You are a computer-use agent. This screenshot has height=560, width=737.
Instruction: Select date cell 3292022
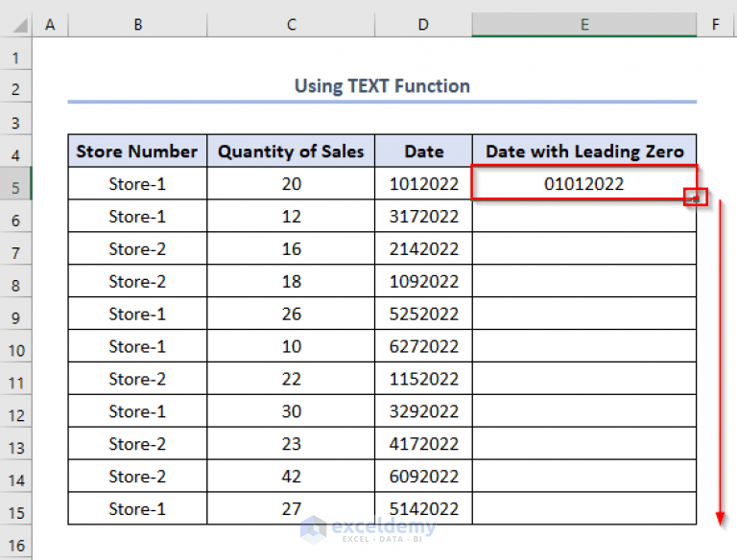[423, 411]
